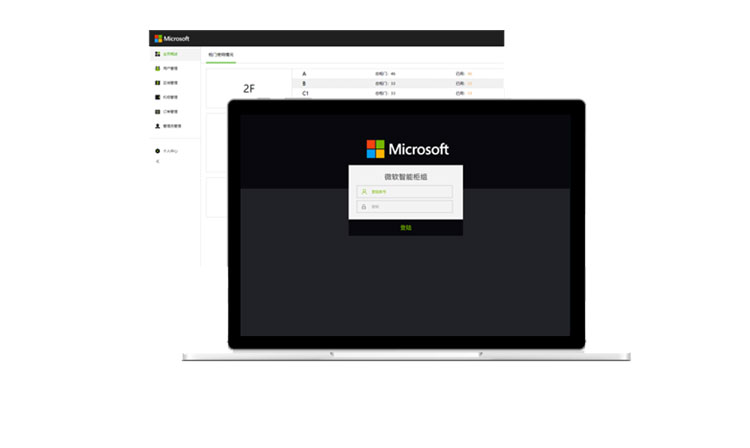
Task: Click the padlock icon in the login form
Action: click(364, 207)
